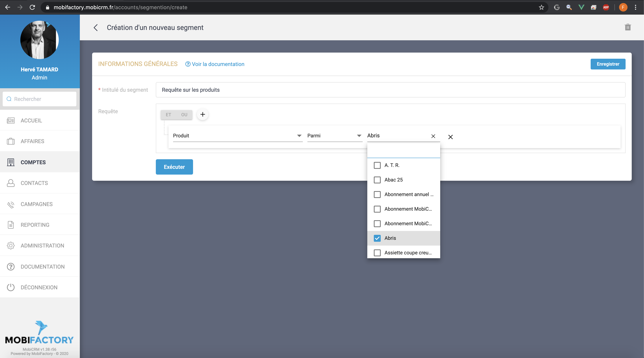Open the Reporting menu item
644x358 pixels.
[35, 225]
